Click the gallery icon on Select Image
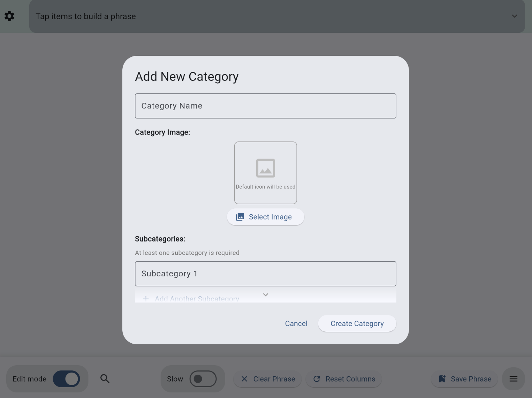The width and height of the screenshot is (532, 398). point(240,217)
